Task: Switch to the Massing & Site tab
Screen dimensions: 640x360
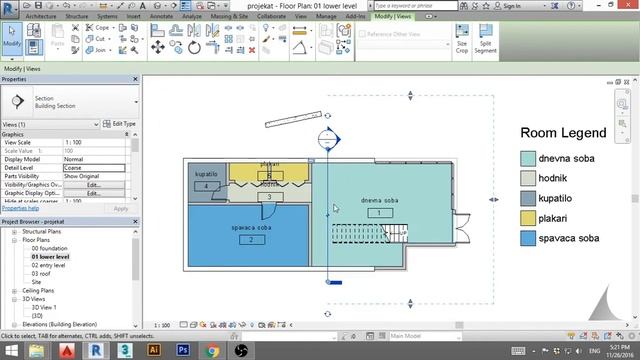Action: pyautogui.click(x=229, y=16)
